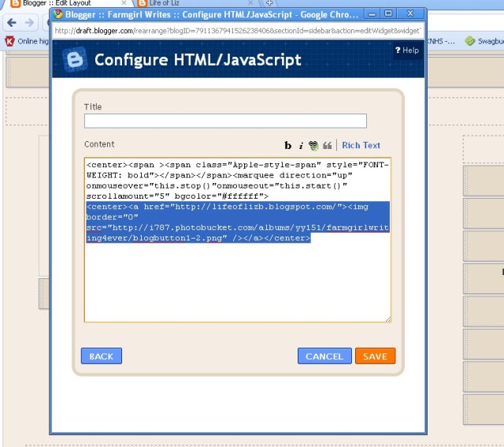Switch editor to Rich Text mode
Image resolution: width=504 pixels, height=447 pixels.
coord(361,145)
